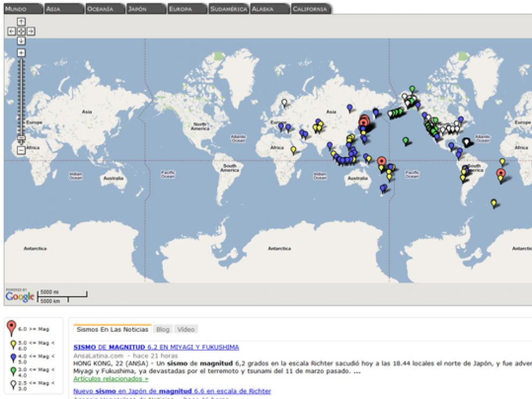Select the yellow marker in East Africa
532x399 pixels.
click(x=293, y=149)
